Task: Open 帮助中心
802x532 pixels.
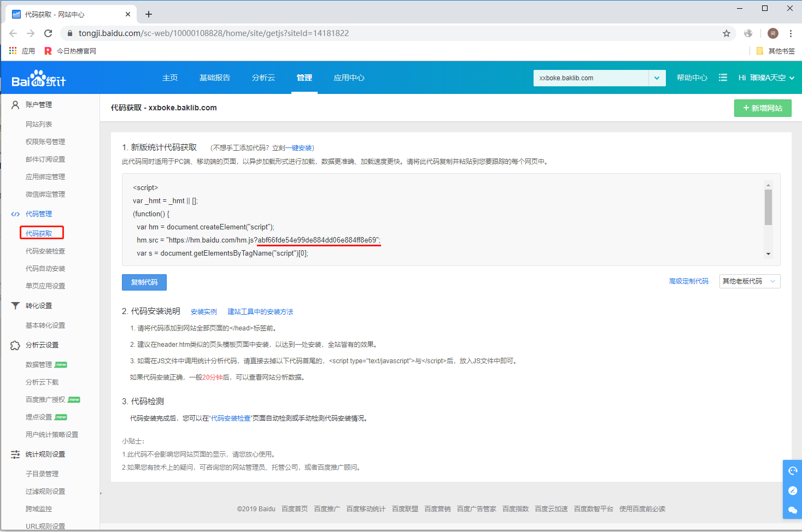Action: coord(692,78)
